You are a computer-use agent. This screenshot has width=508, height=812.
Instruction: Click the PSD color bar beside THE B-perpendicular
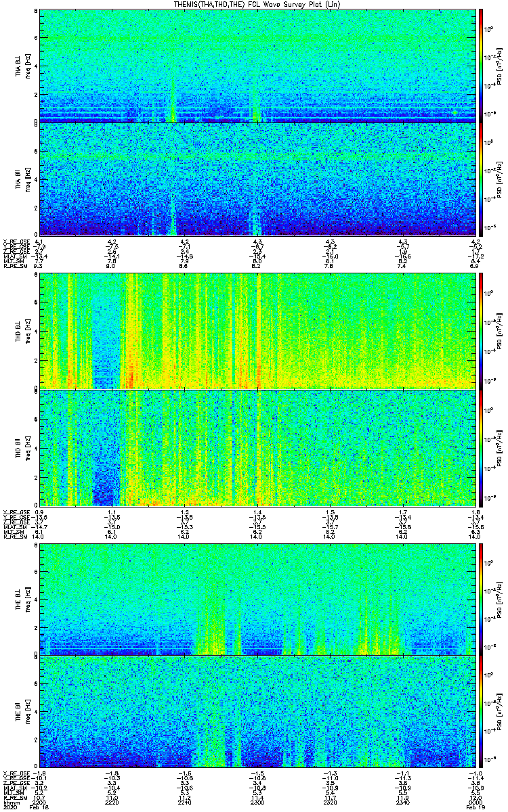[x=481, y=598]
